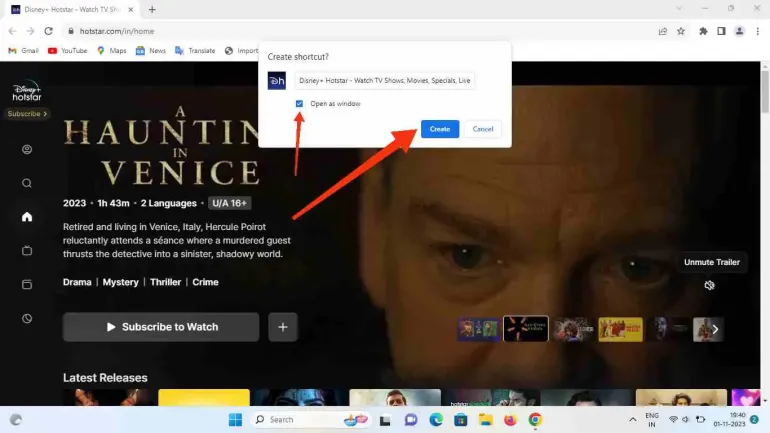
Task: Click the Mystery genre tag
Action: pos(120,282)
